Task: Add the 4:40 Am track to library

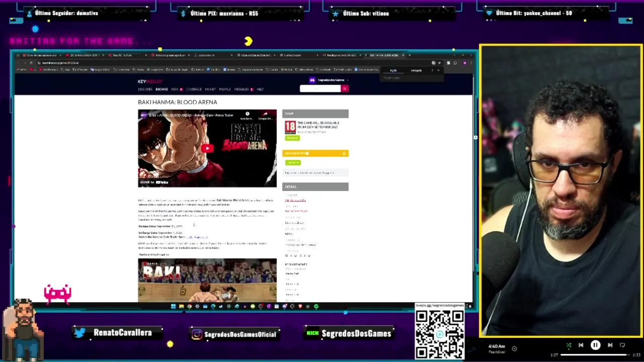Action: 514,348
